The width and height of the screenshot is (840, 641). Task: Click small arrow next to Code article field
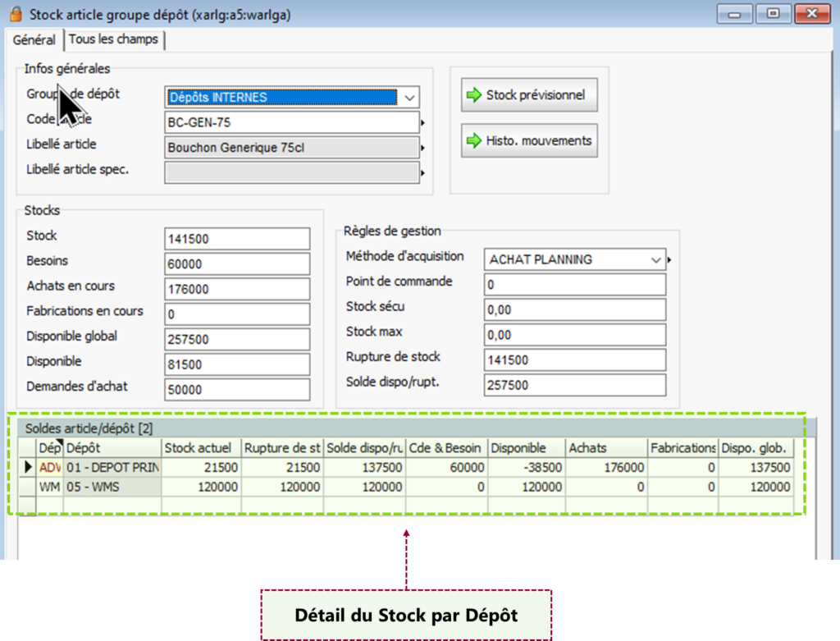coord(423,123)
